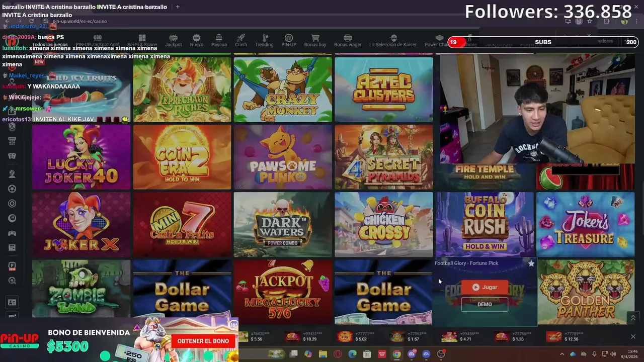644x362 pixels.
Task: Click OBTENER EL BONO button
Action: click(203, 341)
